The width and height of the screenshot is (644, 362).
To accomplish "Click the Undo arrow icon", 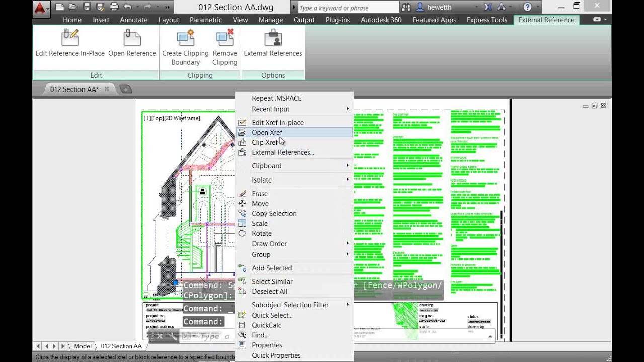I will click(x=128, y=7).
